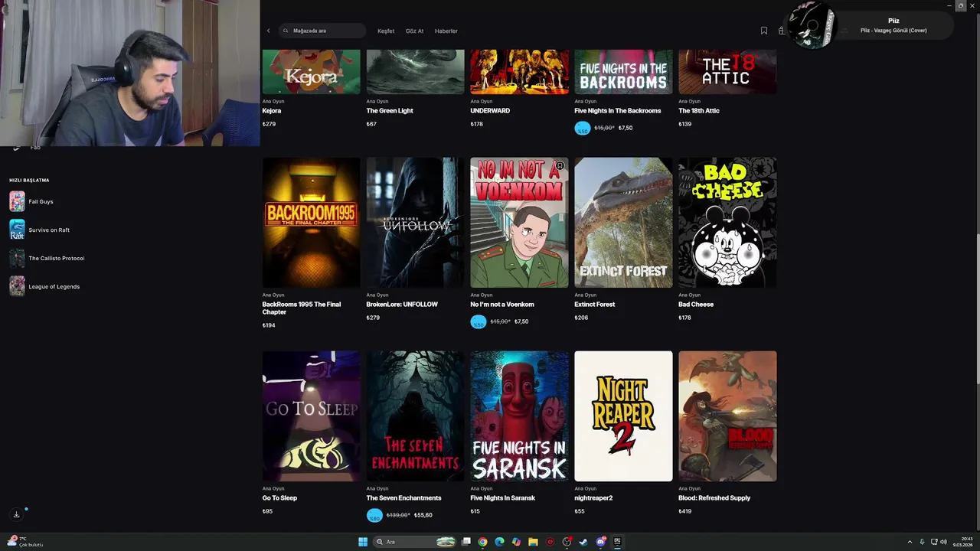This screenshot has width=980, height=551.
Task: Click the downloads icon in sidebar
Action: 16,514
